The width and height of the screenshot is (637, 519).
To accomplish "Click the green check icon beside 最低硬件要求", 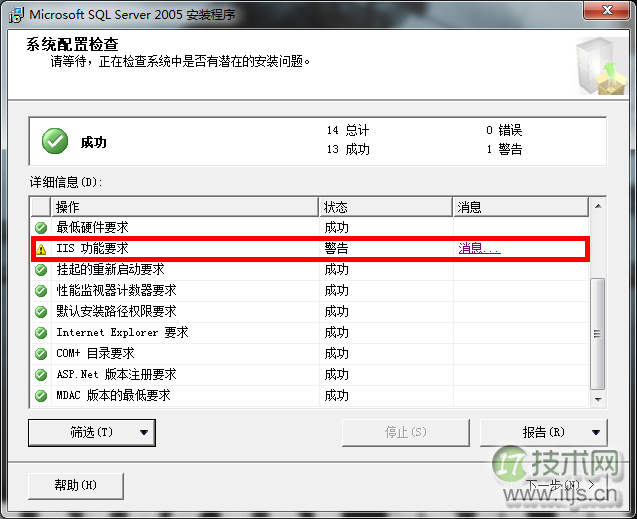I will point(41,228).
